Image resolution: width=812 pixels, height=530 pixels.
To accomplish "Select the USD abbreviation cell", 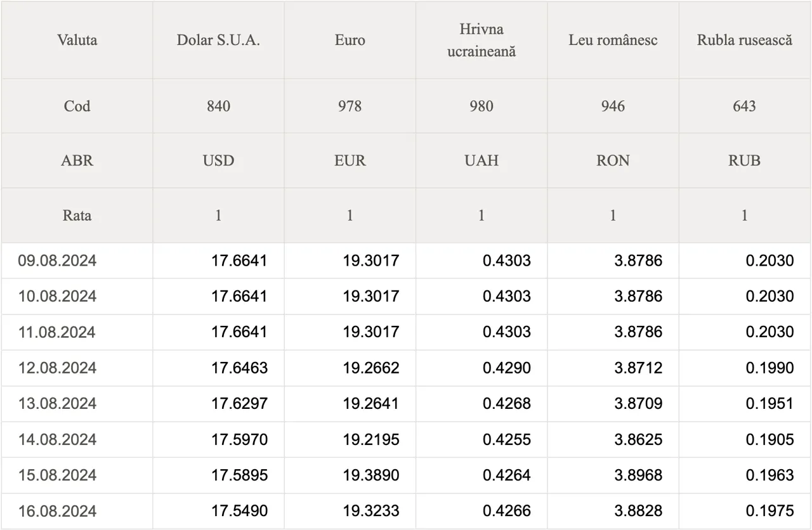I will click(x=218, y=160).
